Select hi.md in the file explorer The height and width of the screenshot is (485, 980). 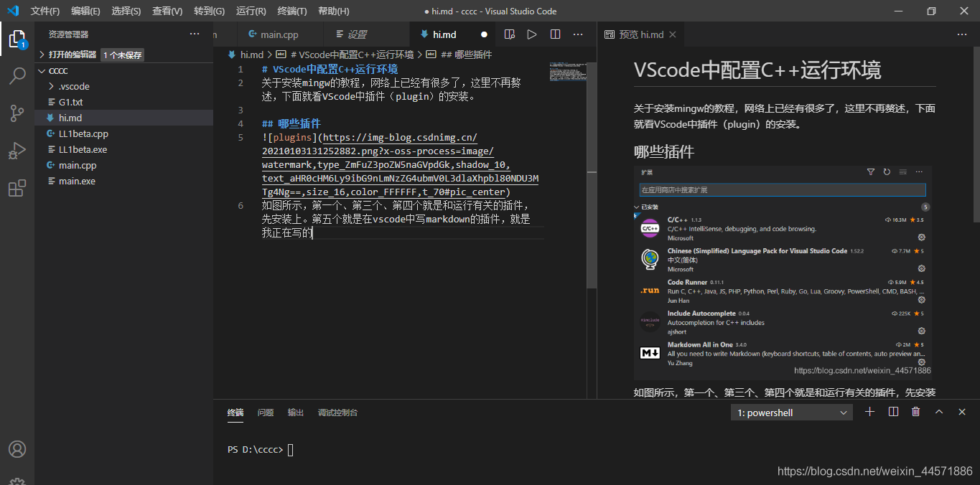(x=123, y=118)
